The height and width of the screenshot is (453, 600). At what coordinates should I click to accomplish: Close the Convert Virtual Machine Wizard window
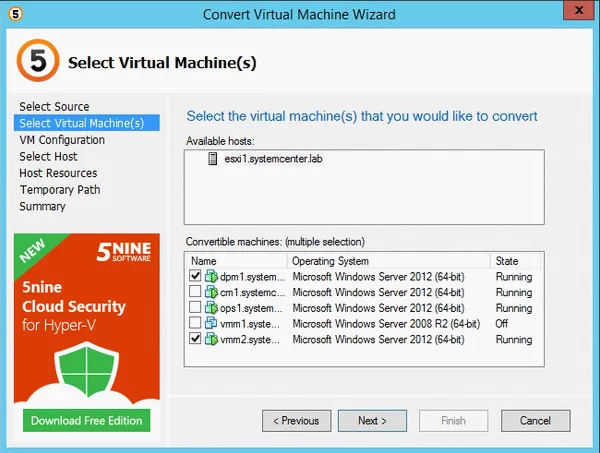tap(579, 10)
